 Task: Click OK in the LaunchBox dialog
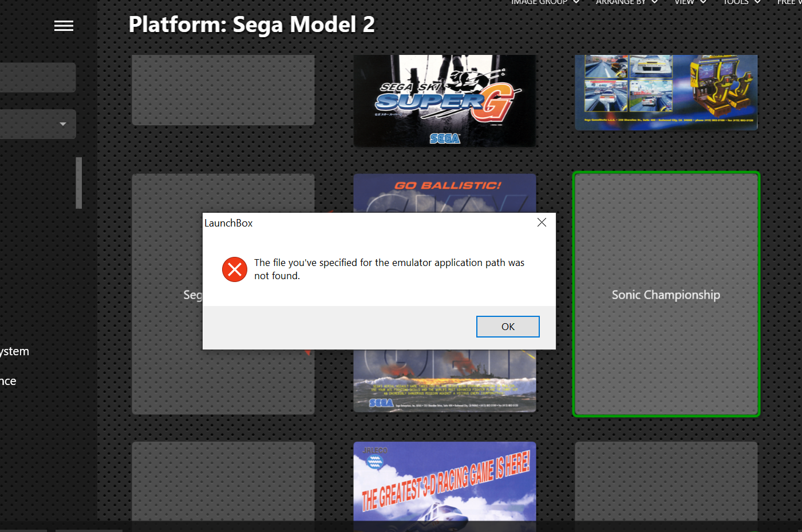[x=508, y=327]
